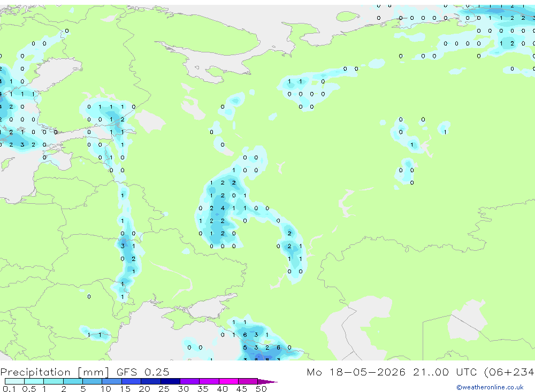
Task: Select the "30" legend scale label
Action: click(183, 389)
